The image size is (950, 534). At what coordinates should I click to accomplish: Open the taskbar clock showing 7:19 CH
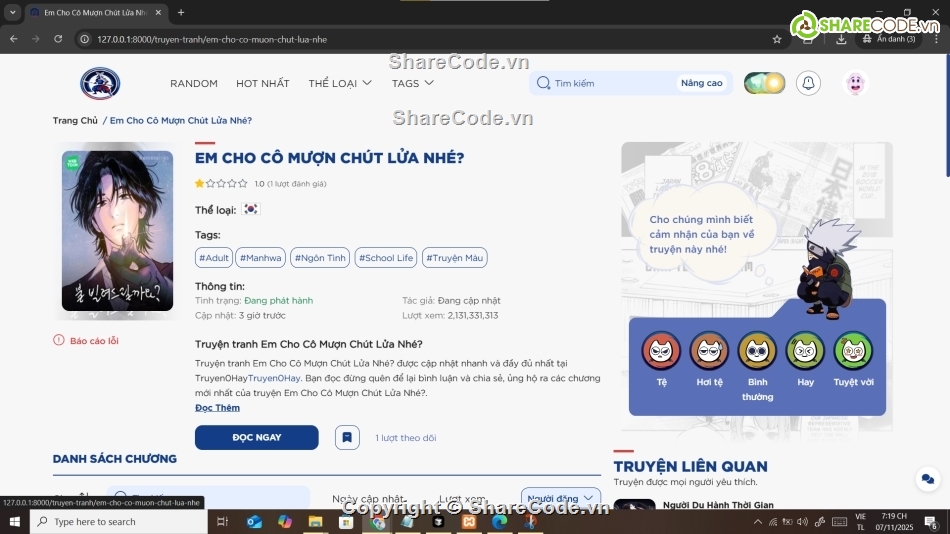[x=894, y=522]
